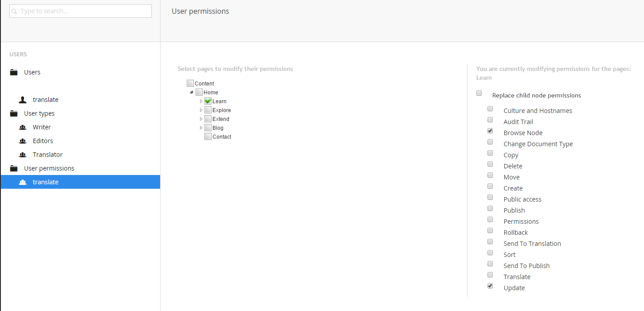Click the User types folder icon
This screenshot has width=644, height=311.
14,113
